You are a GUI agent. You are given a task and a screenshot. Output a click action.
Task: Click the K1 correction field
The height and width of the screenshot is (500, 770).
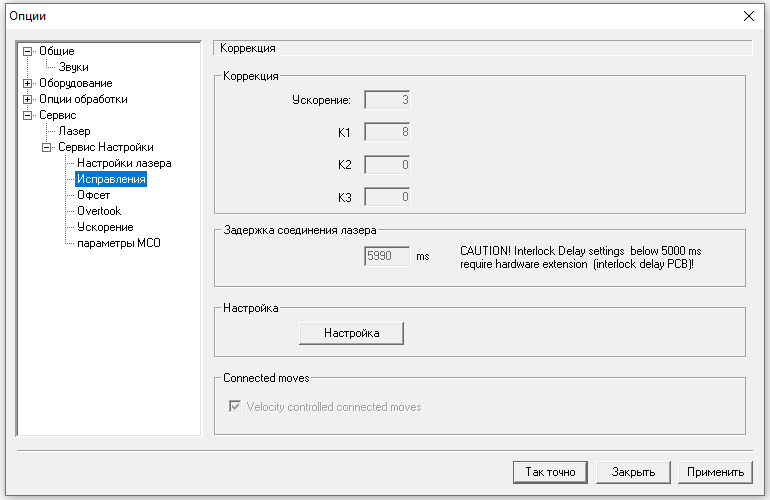(x=387, y=132)
